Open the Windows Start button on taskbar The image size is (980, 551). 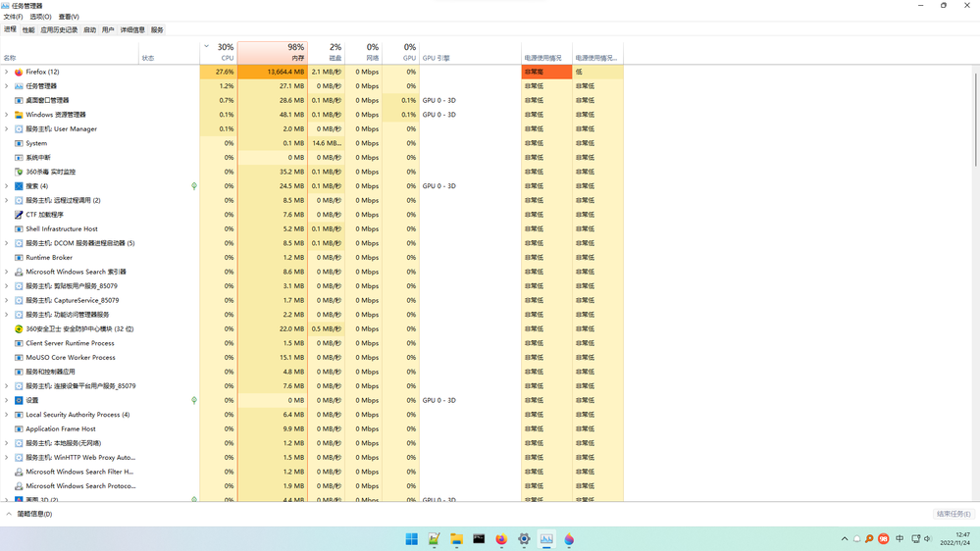(x=411, y=539)
